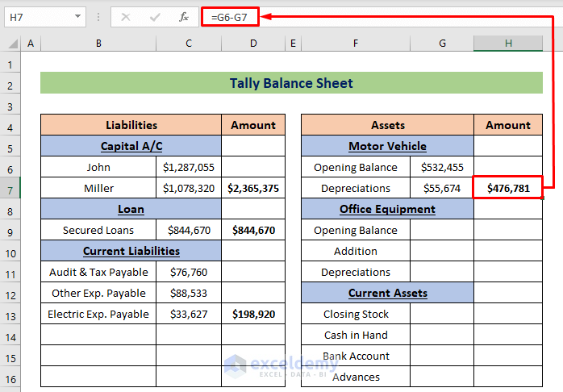The image size is (563, 392).
Task: Click the Insert Function fx icon
Action: [x=184, y=16]
